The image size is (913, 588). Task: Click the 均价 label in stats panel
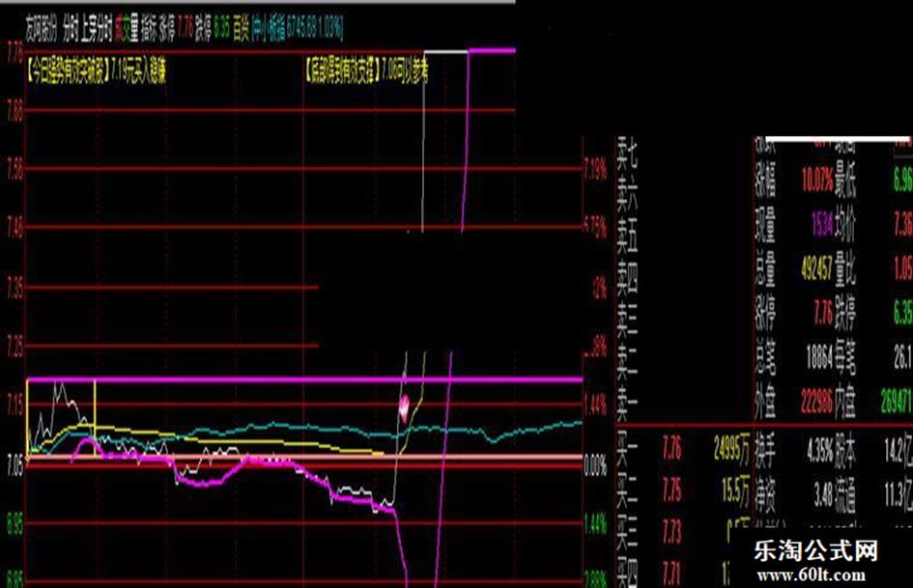pyautogui.click(x=846, y=225)
